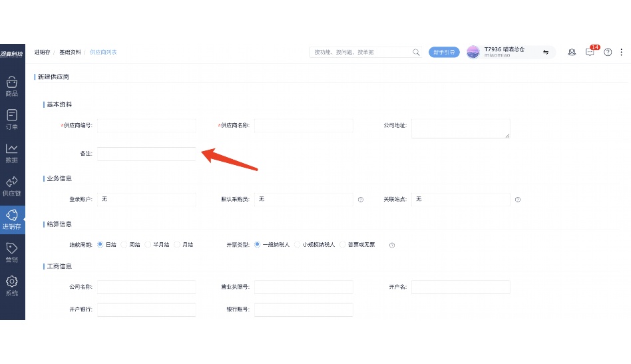
Task: Open 商品 in the left sidebar
Action: pyautogui.click(x=12, y=87)
